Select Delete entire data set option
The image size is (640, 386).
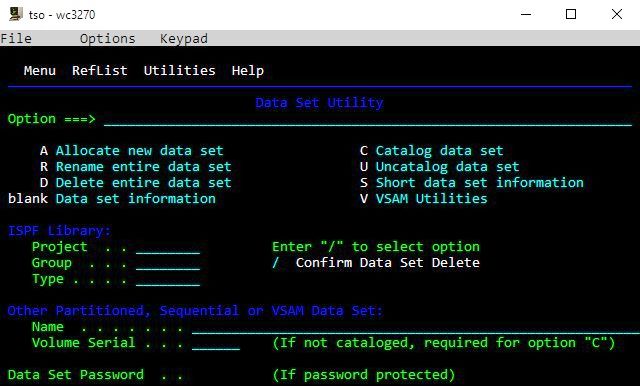(x=136, y=183)
